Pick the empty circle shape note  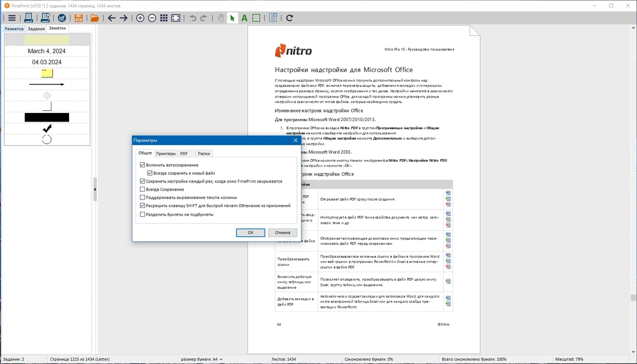pos(47,140)
